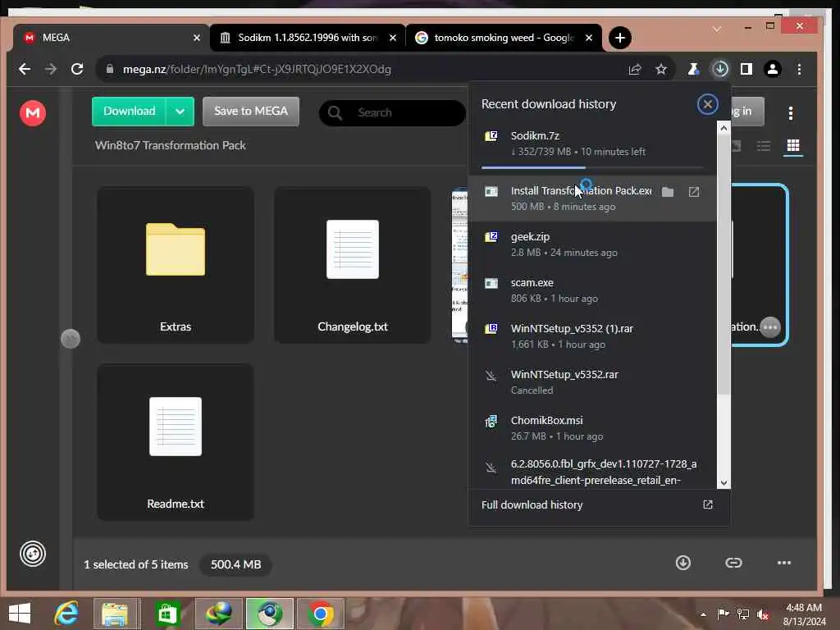Open the scam.exe download

pos(592,290)
